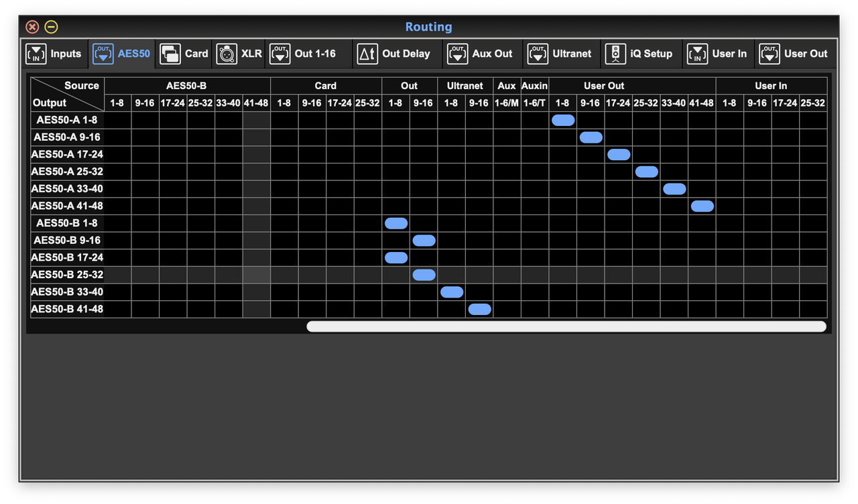Click the empty cell routing Card 1-8 to AES50-A 1-8
The width and height of the screenshot is (858, 504).
click(284, 119)
